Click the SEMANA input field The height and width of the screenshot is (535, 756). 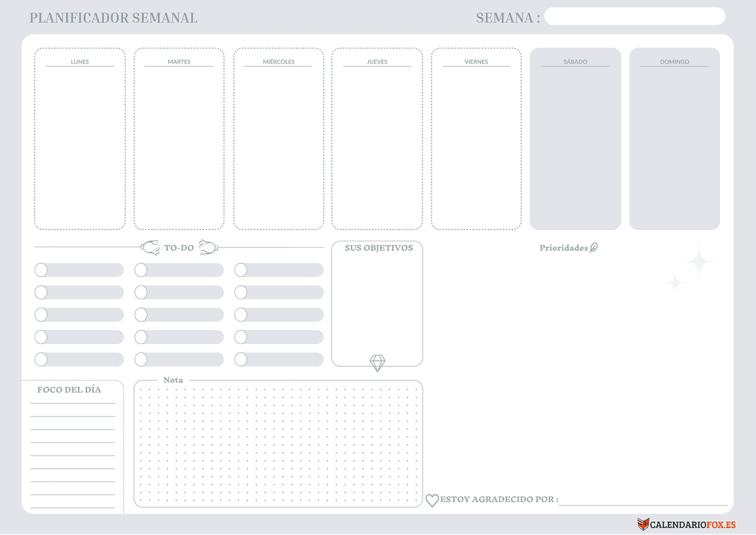[x=634, y=16]
